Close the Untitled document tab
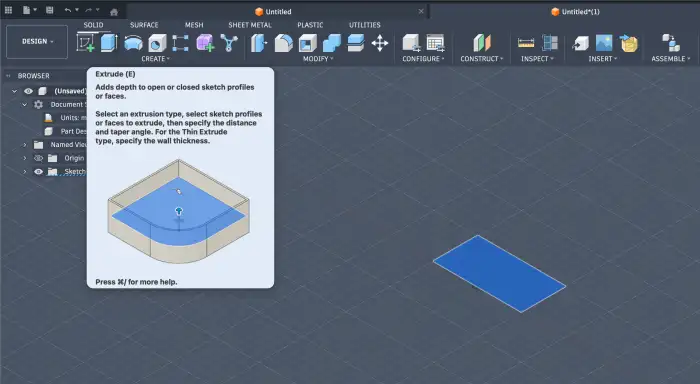700x384 pixels. tap(421, 11)
